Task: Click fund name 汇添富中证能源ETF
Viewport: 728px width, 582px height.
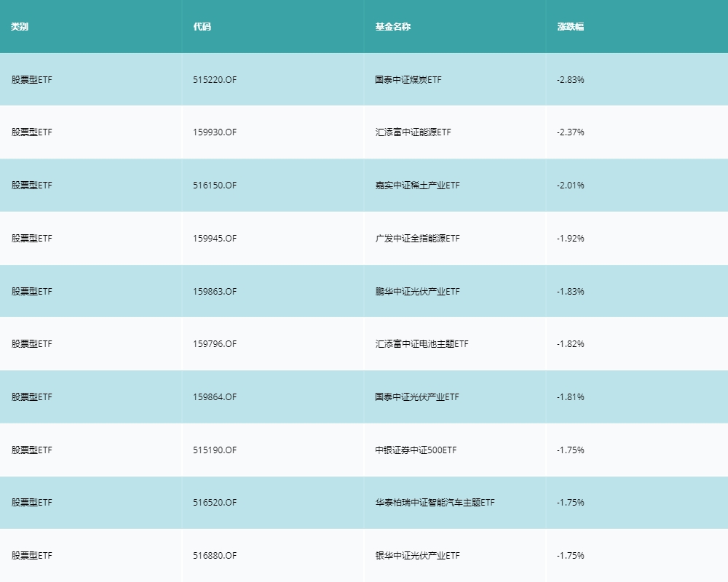Action: tap(413, 132)
